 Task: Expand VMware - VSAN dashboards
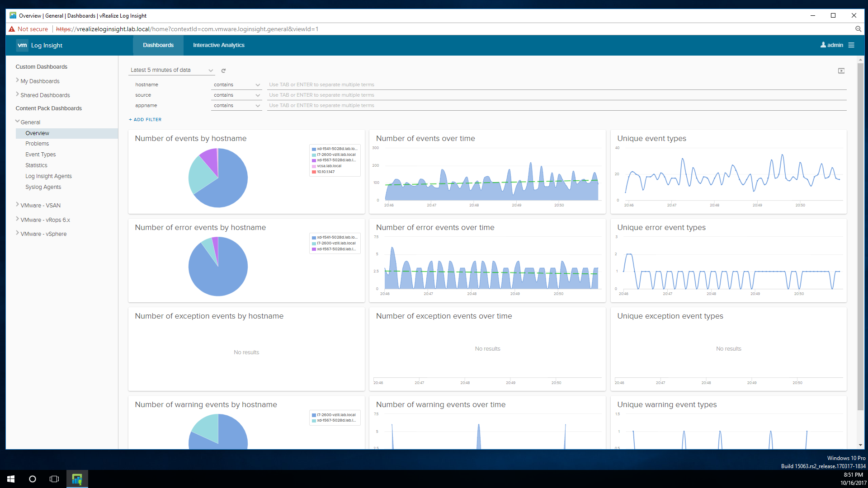coord(17,205)
